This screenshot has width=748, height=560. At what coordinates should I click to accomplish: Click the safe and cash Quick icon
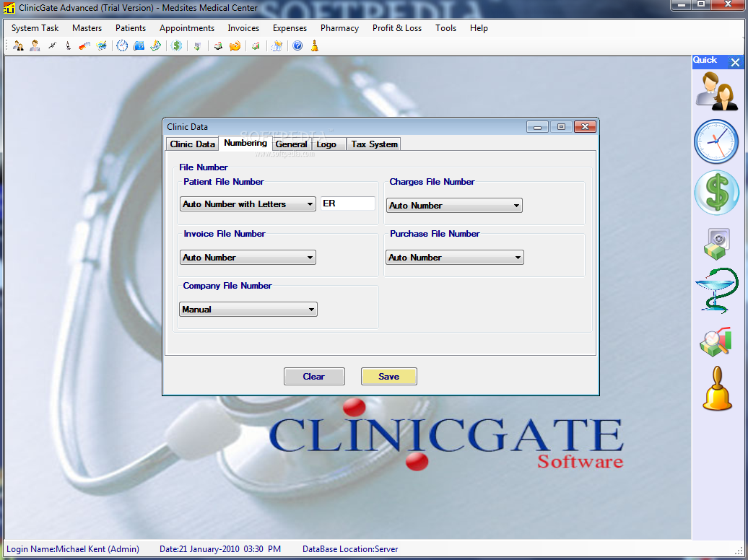coord(716,244)
